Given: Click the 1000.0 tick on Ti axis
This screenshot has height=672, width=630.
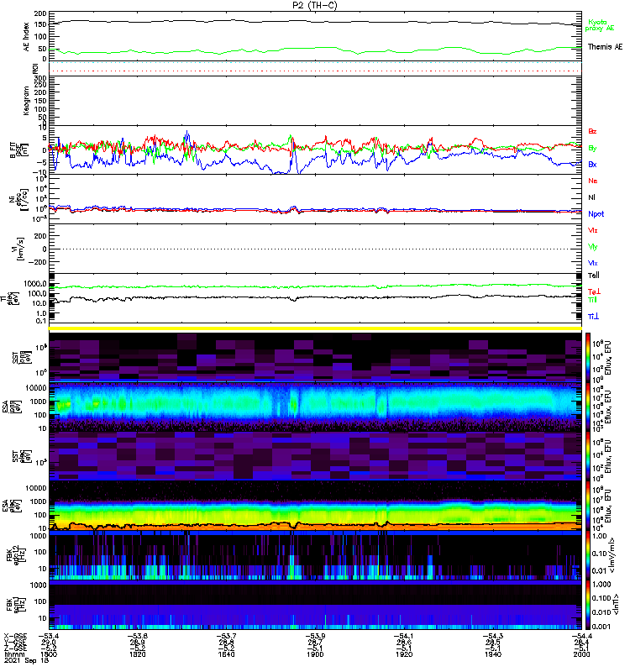Looking at the screenshot, I should [x=35, y=284].
